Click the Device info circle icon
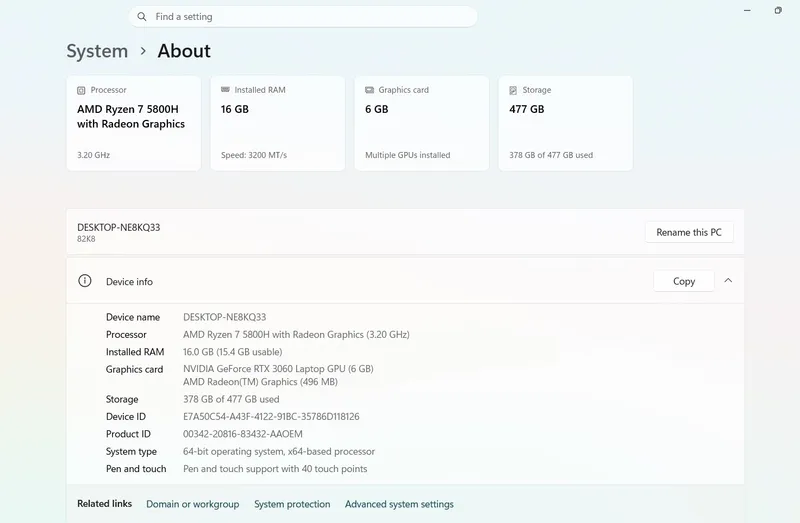 [85, 281]
